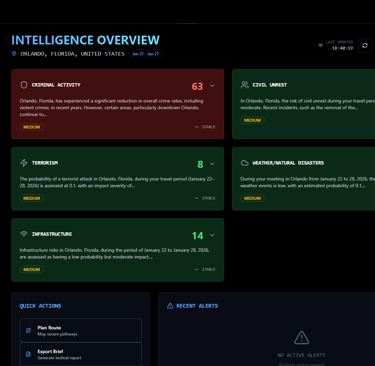
Task: Click the location pin icon before Orlando
Action: [14, 54]
